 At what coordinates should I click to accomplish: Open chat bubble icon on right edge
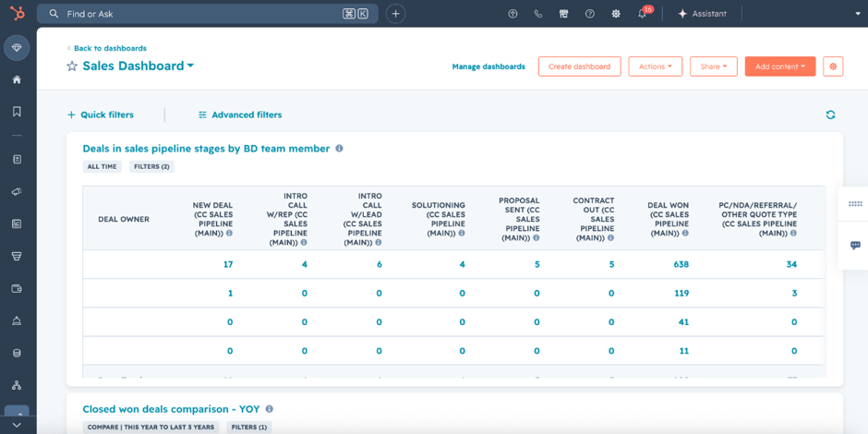tap(855, 246)
